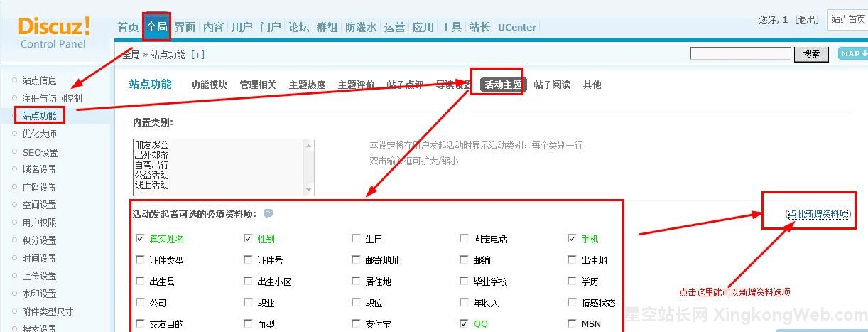Switch to the 帖子阅读 tab
Screen dimensions: 868x332
[552, 85]
